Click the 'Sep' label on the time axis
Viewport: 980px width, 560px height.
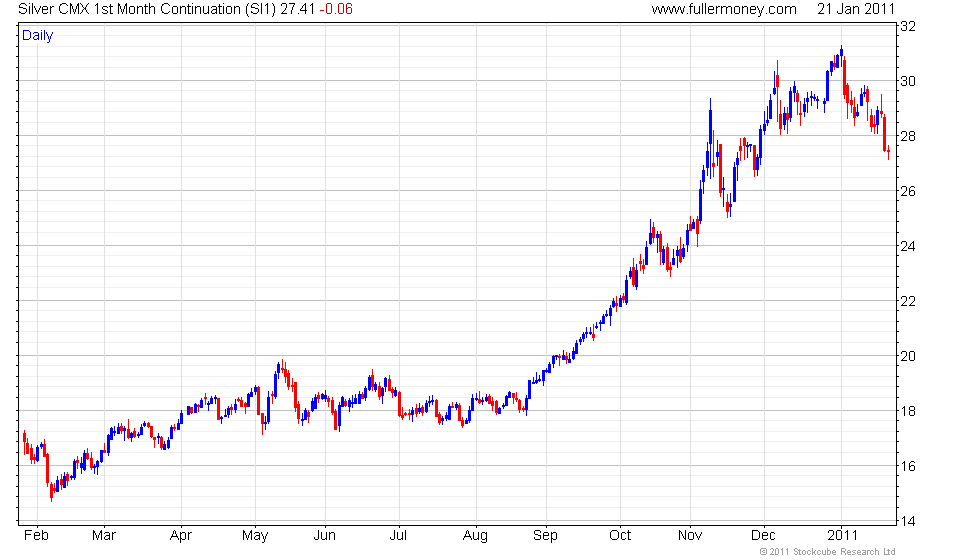tap(545, 536)
